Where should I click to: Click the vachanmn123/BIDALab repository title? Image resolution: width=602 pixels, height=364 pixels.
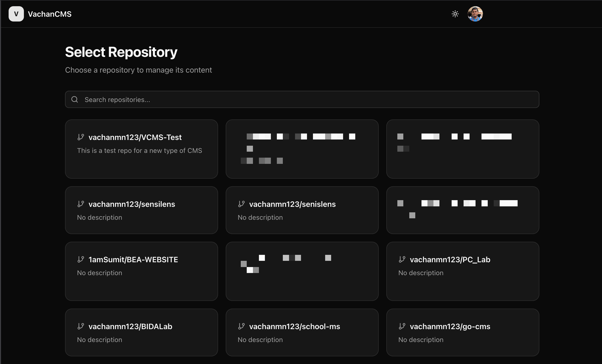(x=130, y=327)
